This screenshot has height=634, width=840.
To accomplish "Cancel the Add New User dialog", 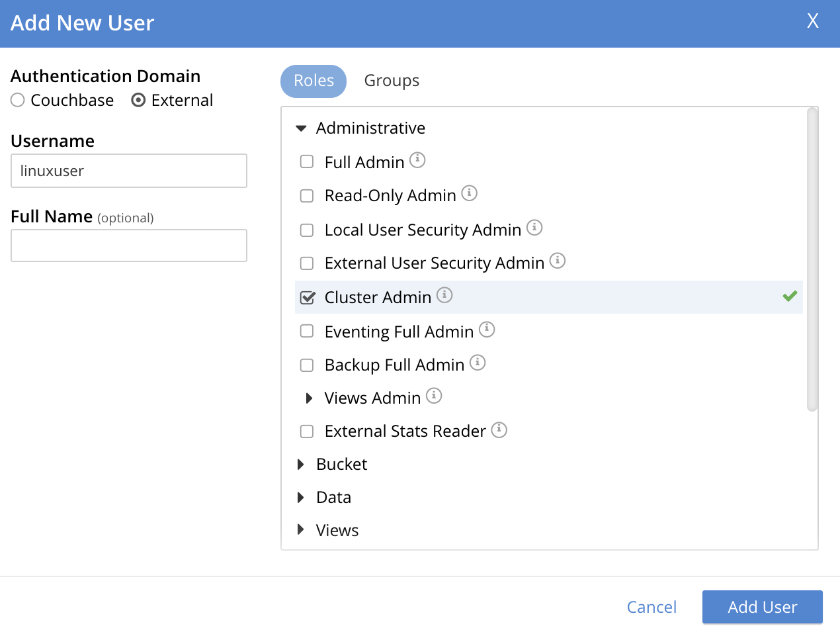I will [651, 607].
